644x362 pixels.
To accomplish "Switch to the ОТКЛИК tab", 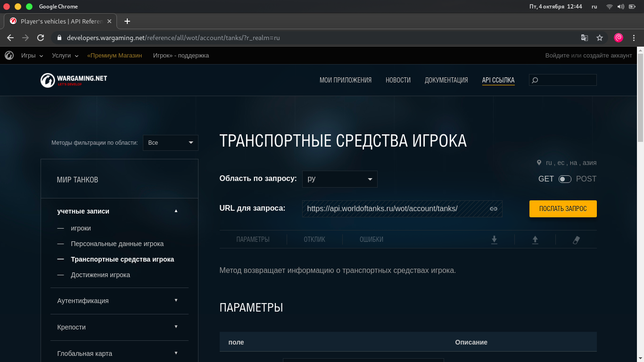I will (314, 239).
